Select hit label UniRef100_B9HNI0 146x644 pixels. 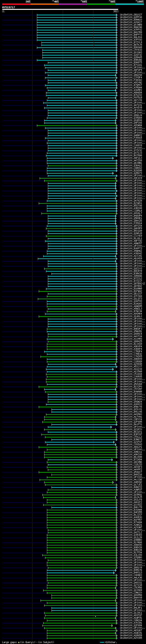click(x=131, y=20)
